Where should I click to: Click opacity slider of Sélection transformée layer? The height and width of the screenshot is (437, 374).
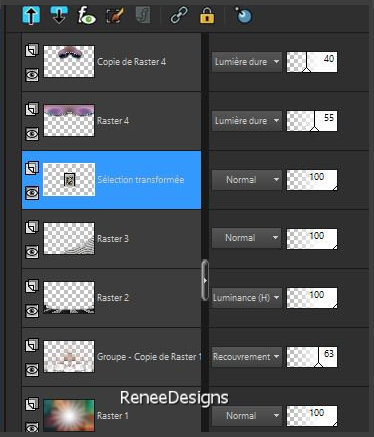[312, 180]
